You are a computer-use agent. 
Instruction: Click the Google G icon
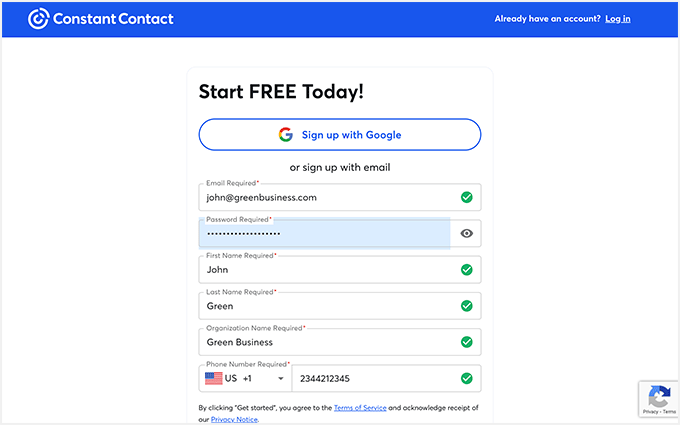point(285,134)
